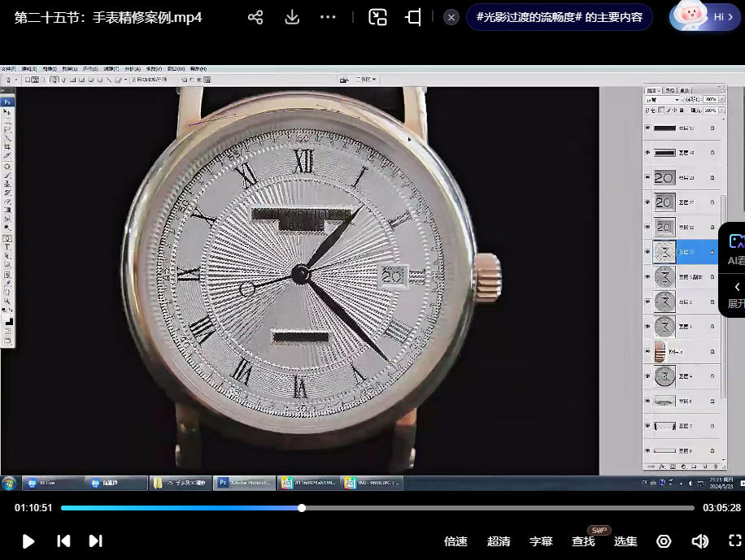
Task: Enter fullscreen mode
Action: point(734,541)
